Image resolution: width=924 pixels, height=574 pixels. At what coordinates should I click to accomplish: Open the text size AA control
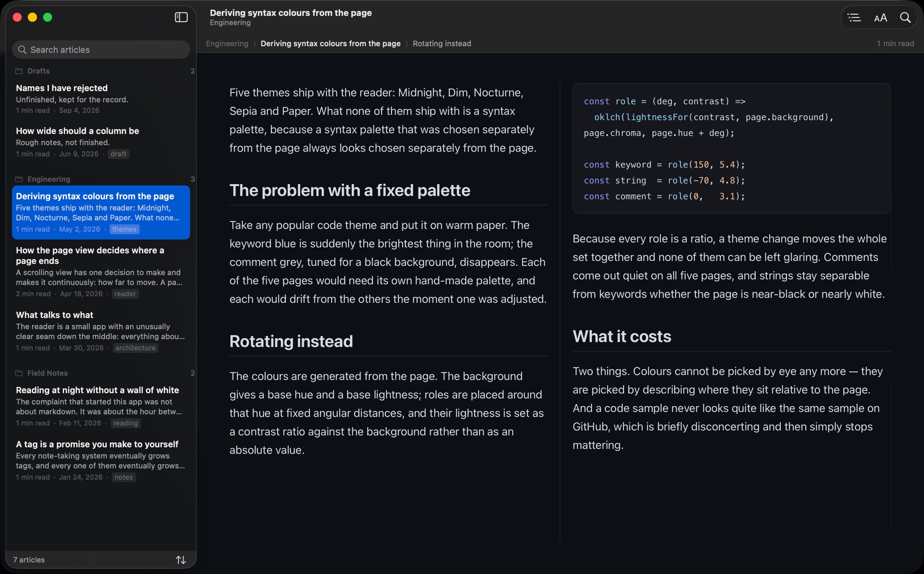coord(881,18)
